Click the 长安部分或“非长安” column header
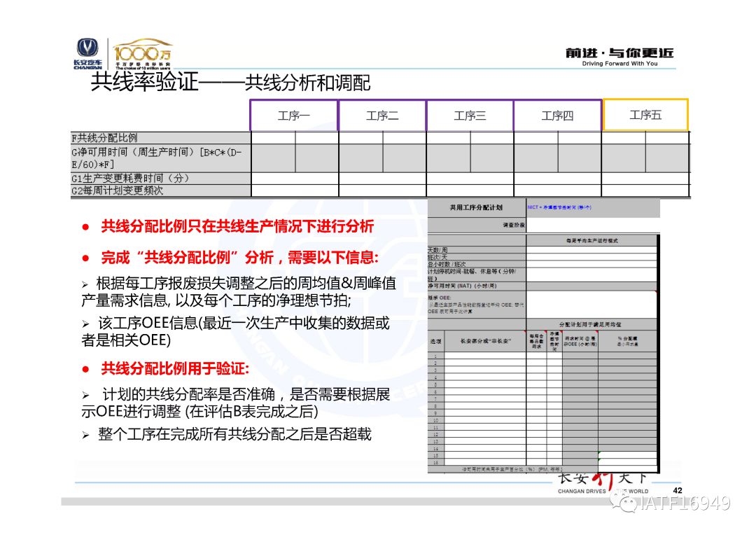 (485, 342)
